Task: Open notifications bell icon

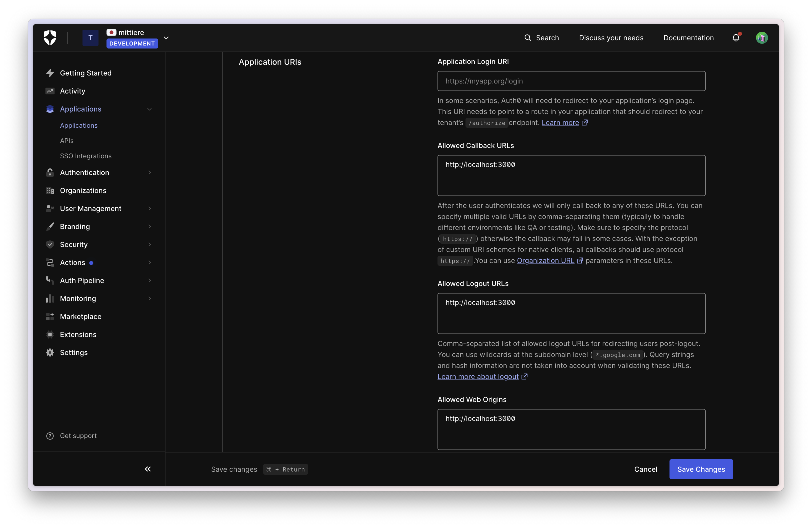Action: (x=735, y=37)
